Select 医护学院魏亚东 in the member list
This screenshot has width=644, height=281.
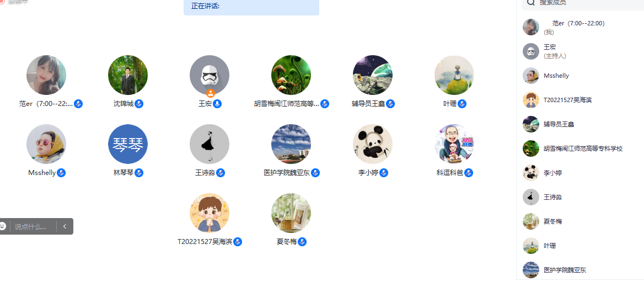(580, 270)
